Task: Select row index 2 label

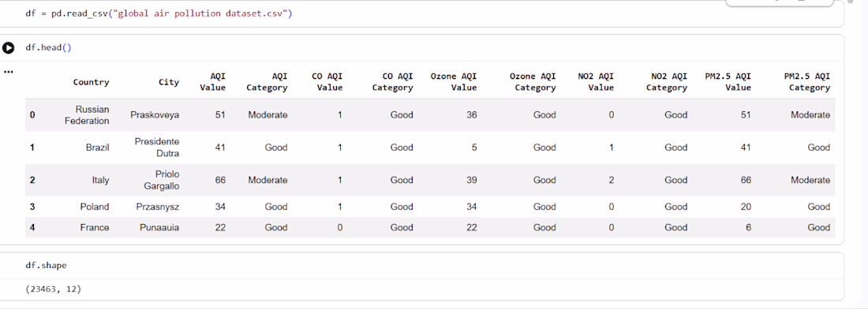Action: click(32, 181)
